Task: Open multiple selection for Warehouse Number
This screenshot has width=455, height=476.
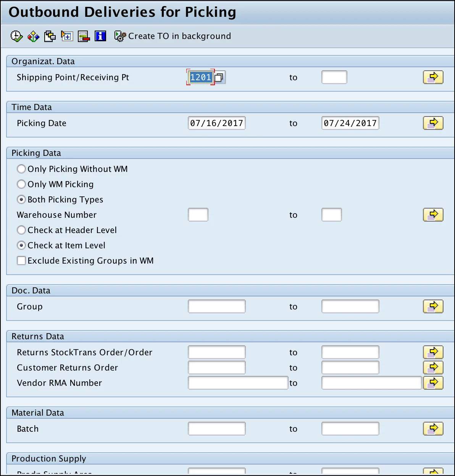Action: (433, 215)
